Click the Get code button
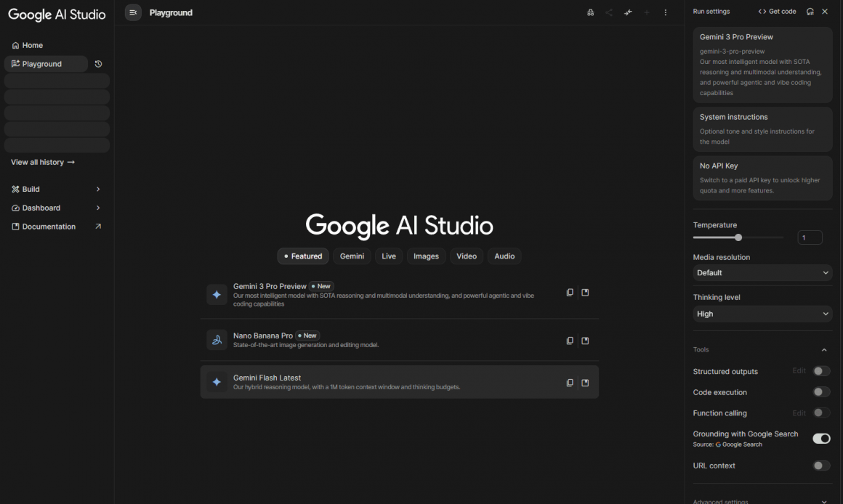 pyautogui.click(x=777, y=12)
